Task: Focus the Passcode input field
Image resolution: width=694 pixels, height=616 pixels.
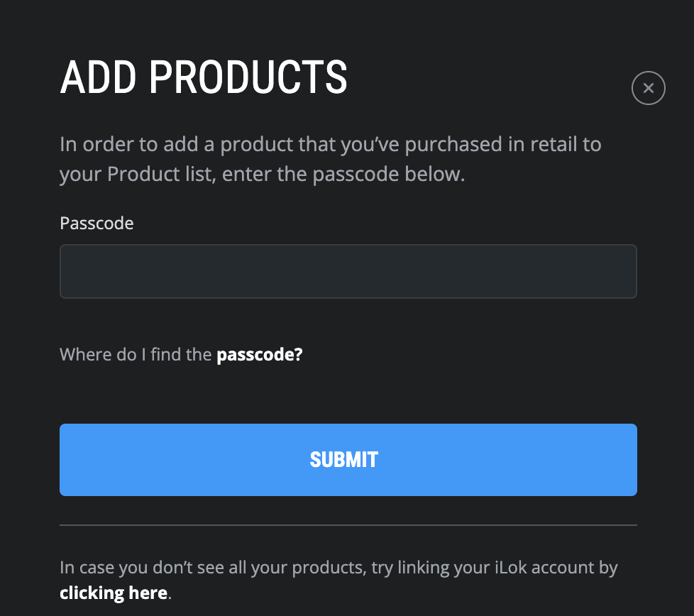Action: coord(348,271)
